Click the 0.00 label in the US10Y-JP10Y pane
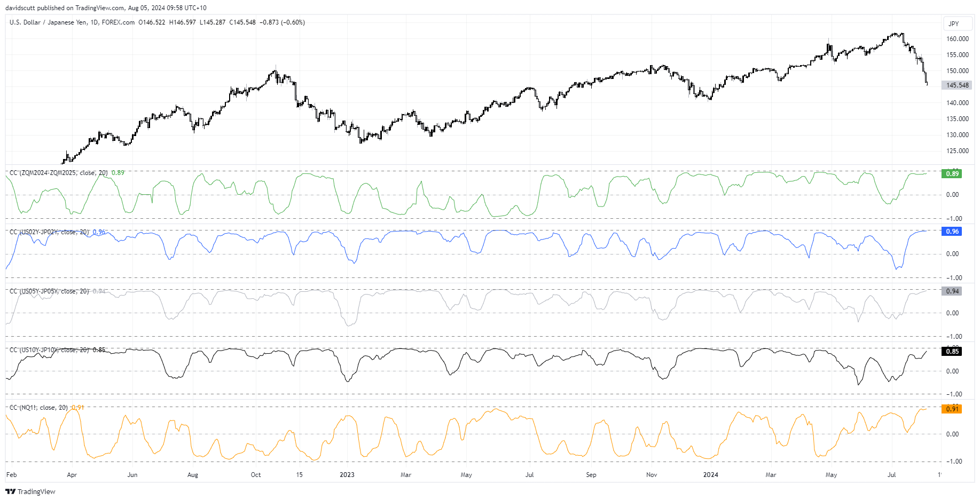This screenshot has height=501, width=980. pos(953,371)
